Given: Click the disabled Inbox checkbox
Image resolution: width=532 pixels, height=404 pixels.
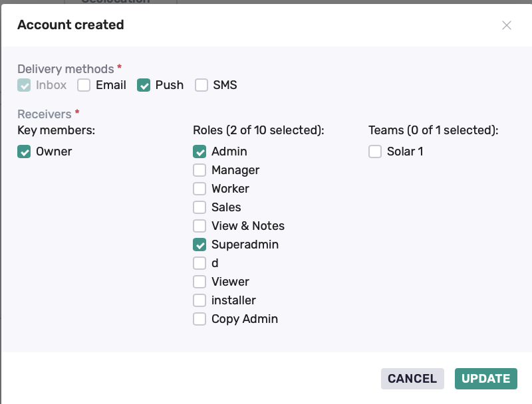Looking at the screenshot, I should (24, 85).
